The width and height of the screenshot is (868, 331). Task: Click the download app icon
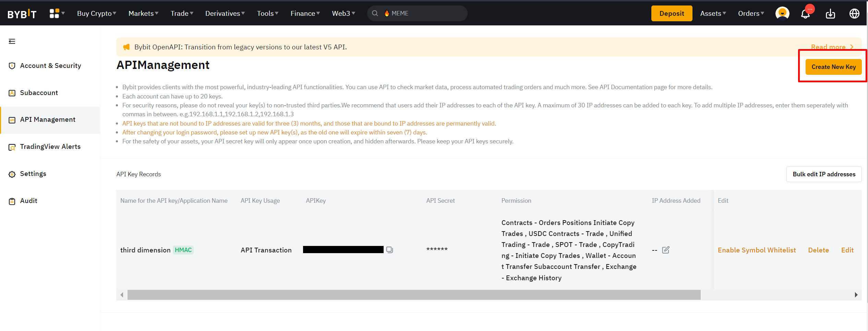click(830, 14)
